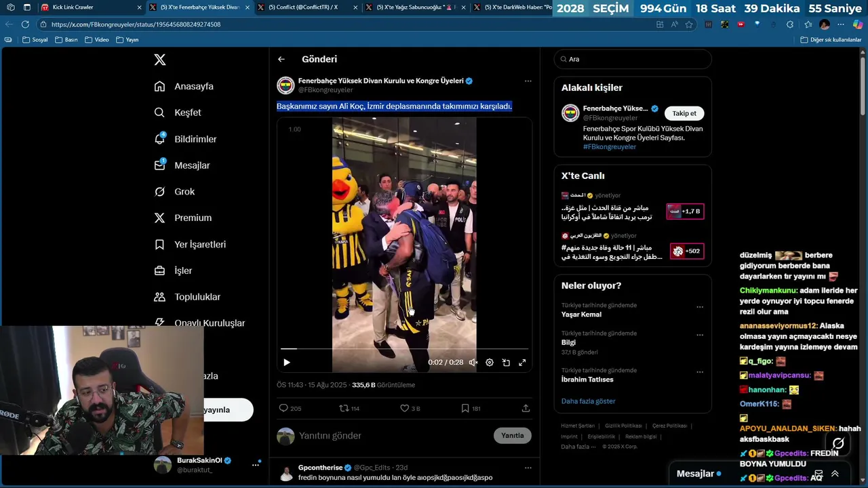The image size is (868, 488).
Task: Open Mesajlar in the sidebar
Action: click(182, 165)
